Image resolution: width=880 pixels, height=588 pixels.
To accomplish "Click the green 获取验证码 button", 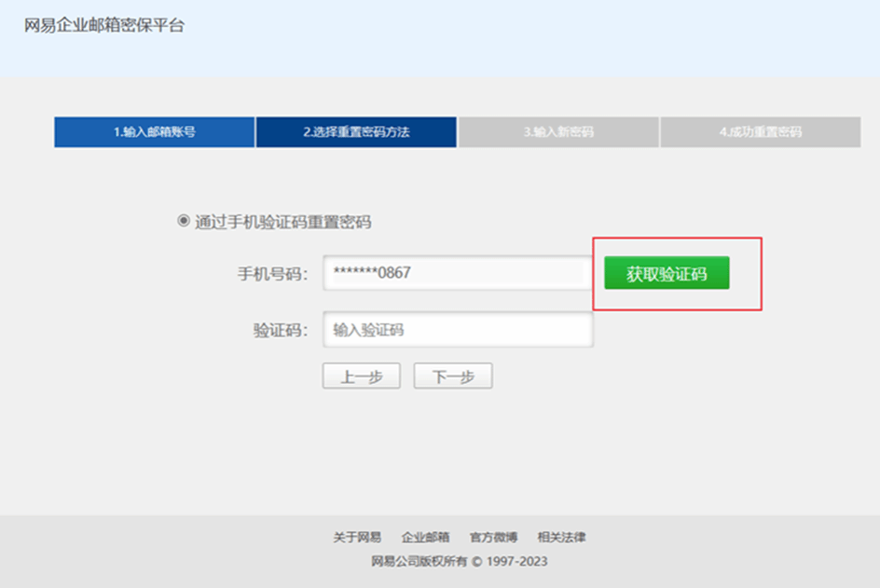I will [x=667, y=273].
